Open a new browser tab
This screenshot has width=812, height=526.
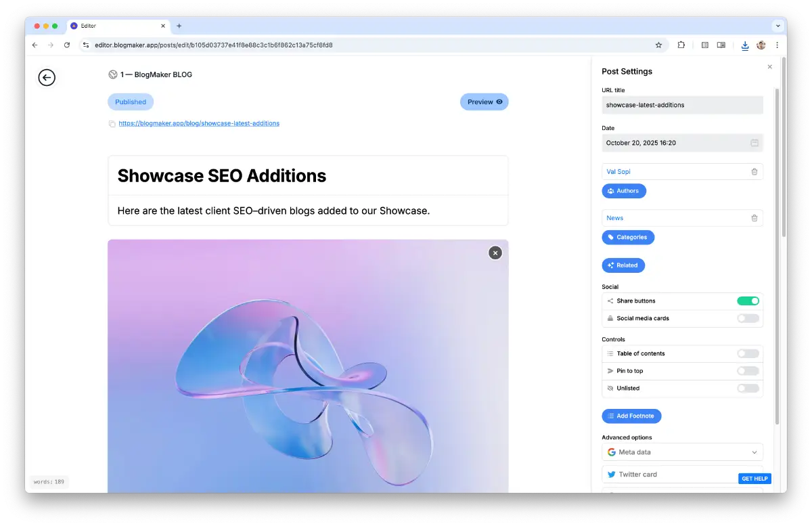(179, 26)
